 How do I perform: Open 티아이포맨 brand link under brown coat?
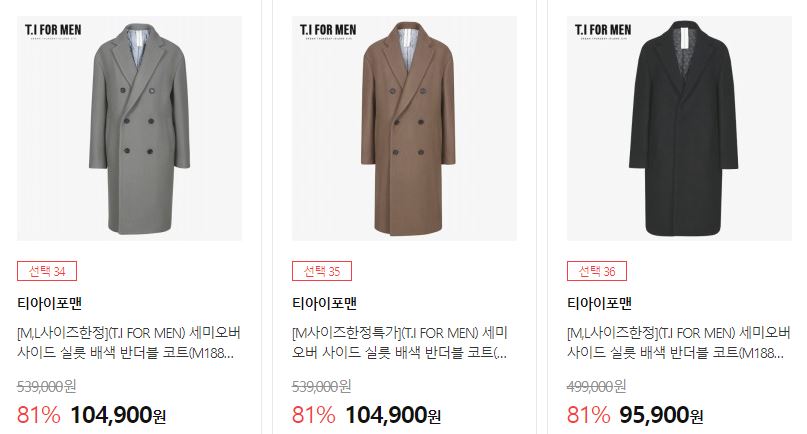[324, 303]
